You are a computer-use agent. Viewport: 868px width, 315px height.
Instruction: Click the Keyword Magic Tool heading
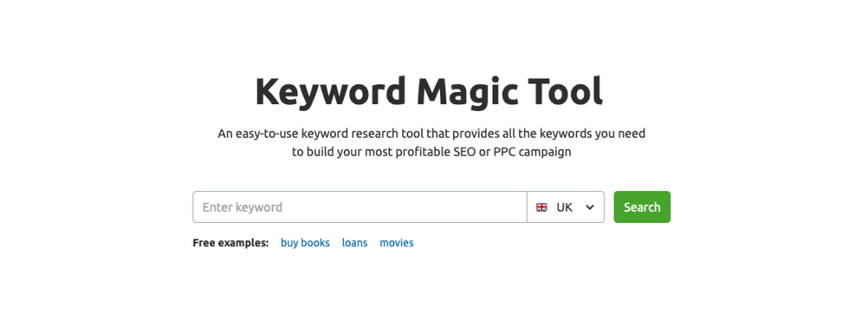429,91
